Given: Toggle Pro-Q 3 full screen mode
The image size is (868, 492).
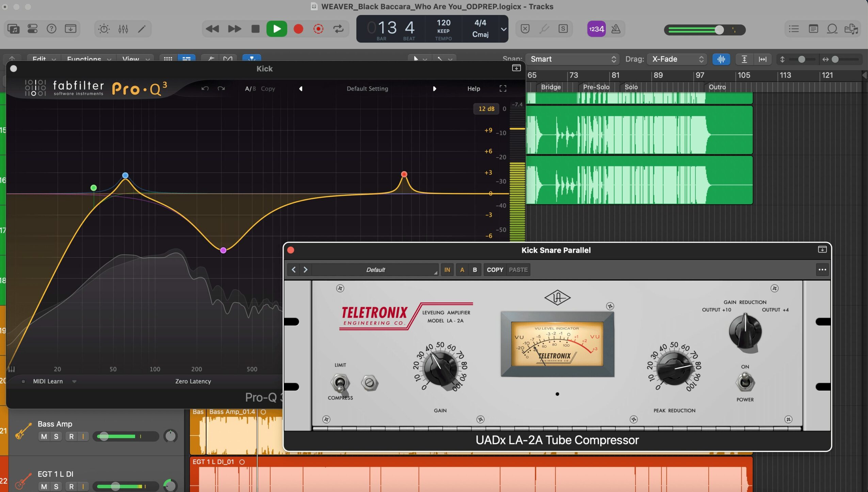Looking at the screenshot, I should click(x=503, y=88).
